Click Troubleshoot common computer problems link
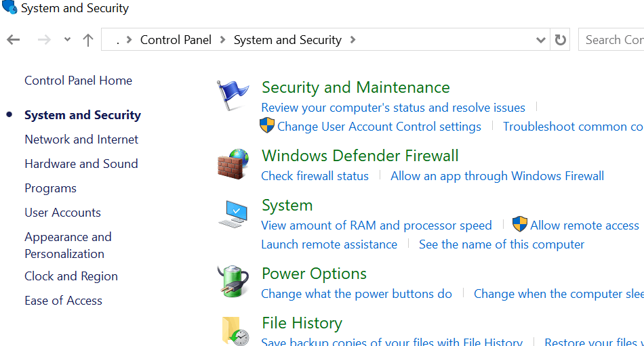The height and width of the screenshot is (346, 644). point(573,127)
